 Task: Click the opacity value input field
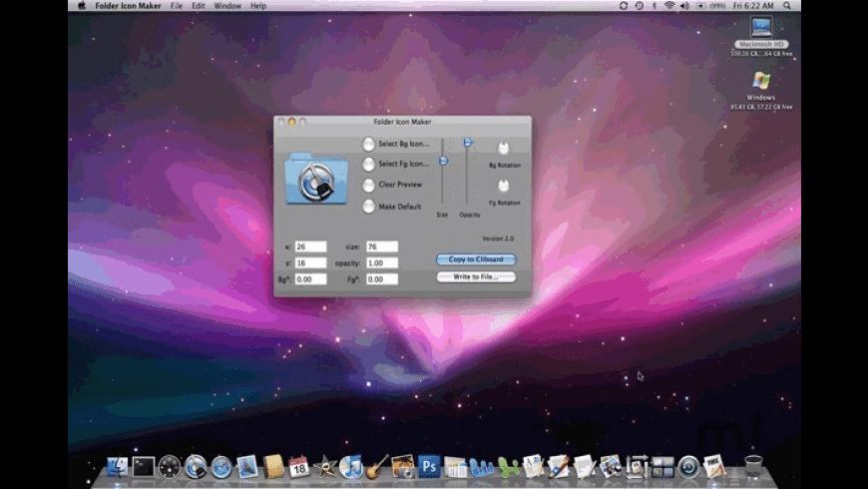click(382, 263)
